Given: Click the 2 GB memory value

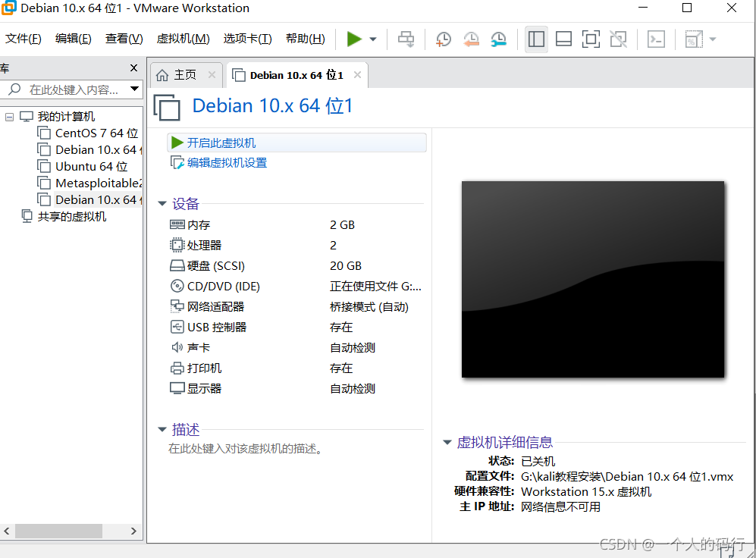Looking at the screenshot, I should click(x=342, y=225).
